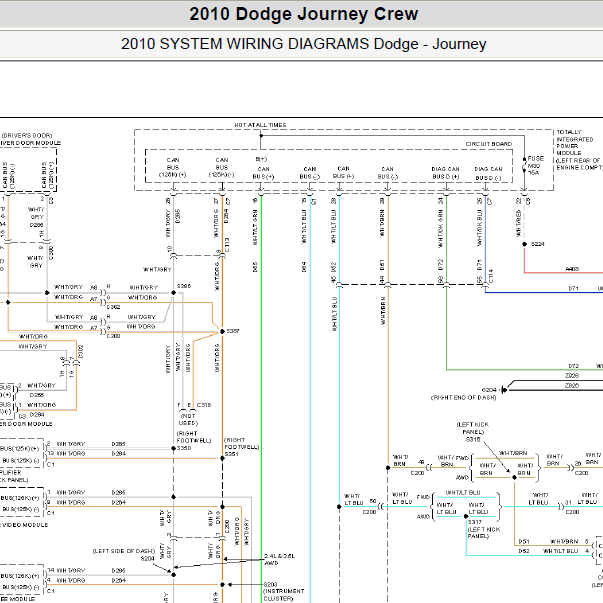The width and height of the screenshot is (603, 603).
Task: Click the S204 splice label
Action: point(147,558)
